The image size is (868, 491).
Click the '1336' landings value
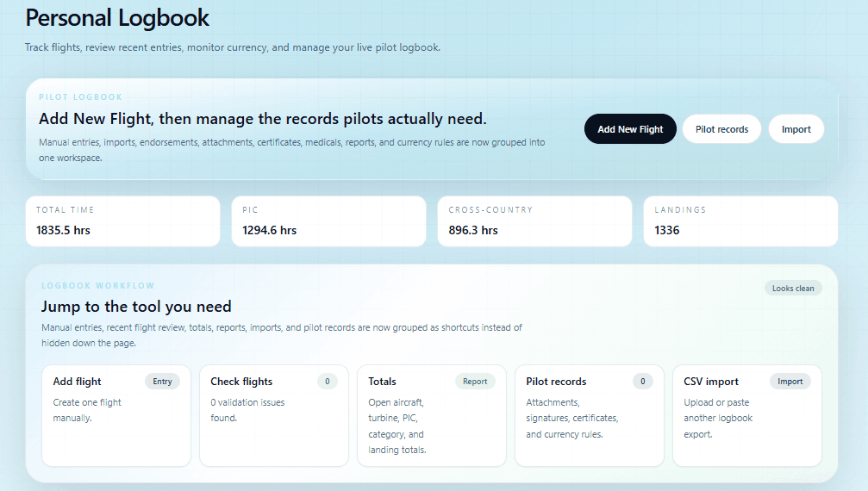(667, 231)
